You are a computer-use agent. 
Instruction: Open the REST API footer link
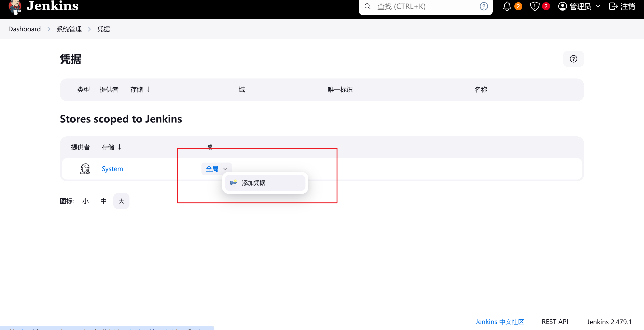[555, 322]
